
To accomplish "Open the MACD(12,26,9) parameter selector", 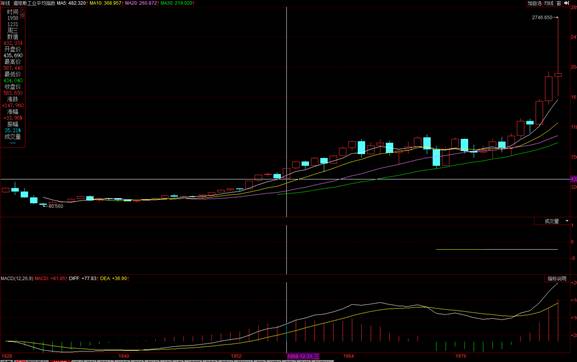I will (x=17, y=278).
